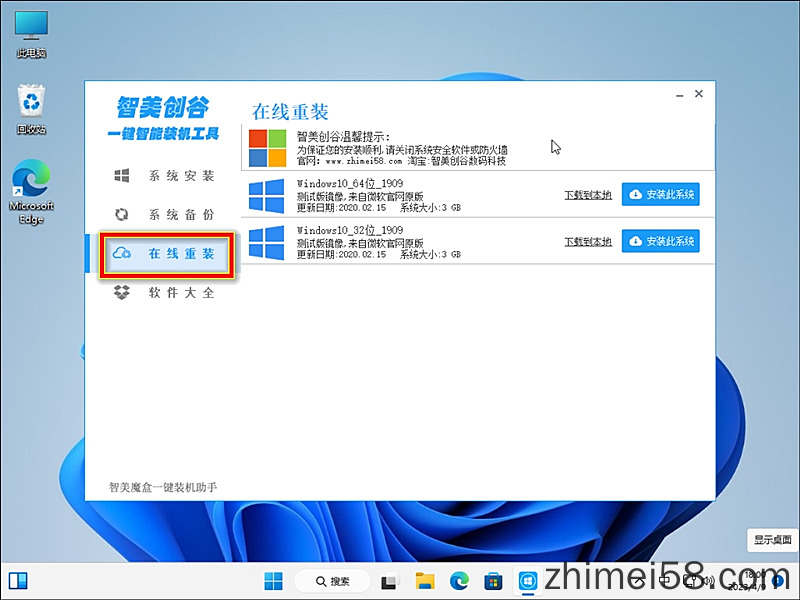Screen dimensions: 800x600
Task: Open the widgets panel at taskbar left
Action: click(x=18, y=581)
